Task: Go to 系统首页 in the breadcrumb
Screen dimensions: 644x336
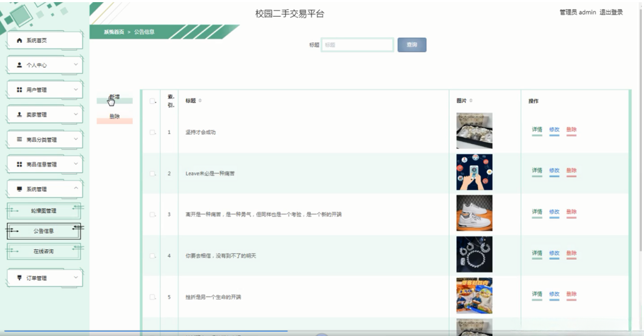Action: pos(114,32)
